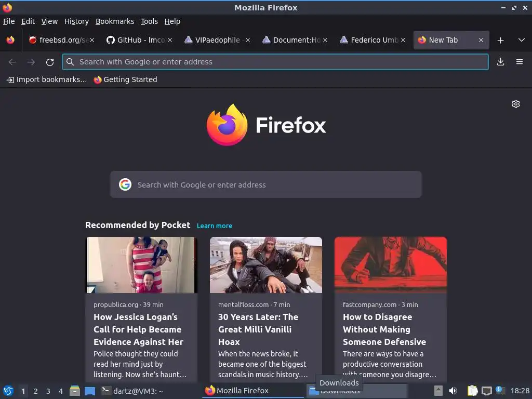Click the blue show desktop icon in taskbar
The width and height of the screenshot is (532, 399).
[x=90, y=391]
